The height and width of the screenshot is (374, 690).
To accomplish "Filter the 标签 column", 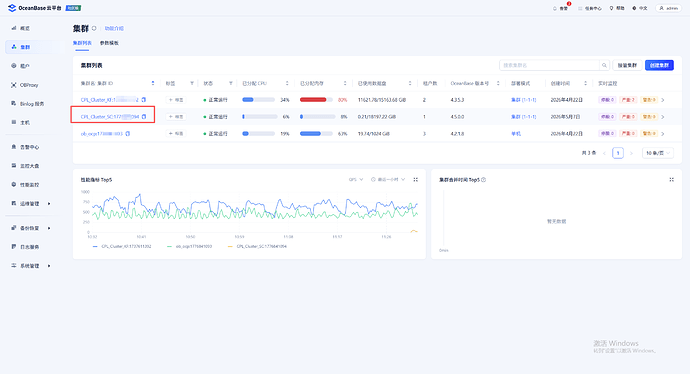I will (x=192, y=83).
